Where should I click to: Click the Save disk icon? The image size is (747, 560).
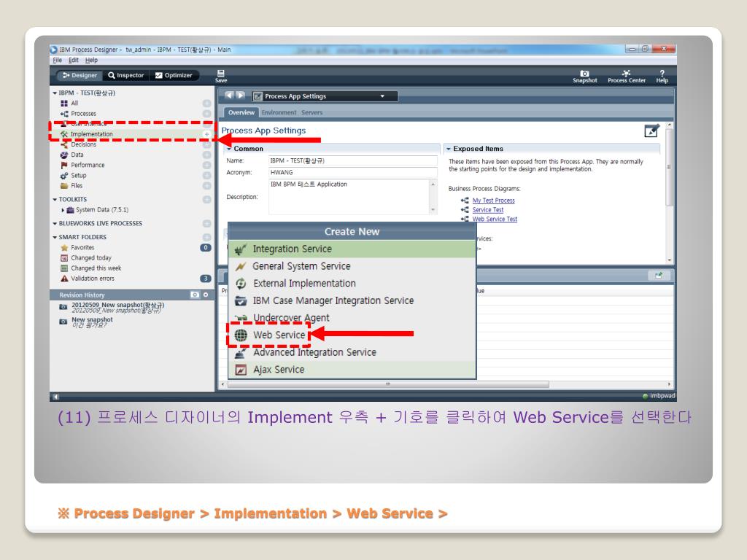tap(220, 73)
